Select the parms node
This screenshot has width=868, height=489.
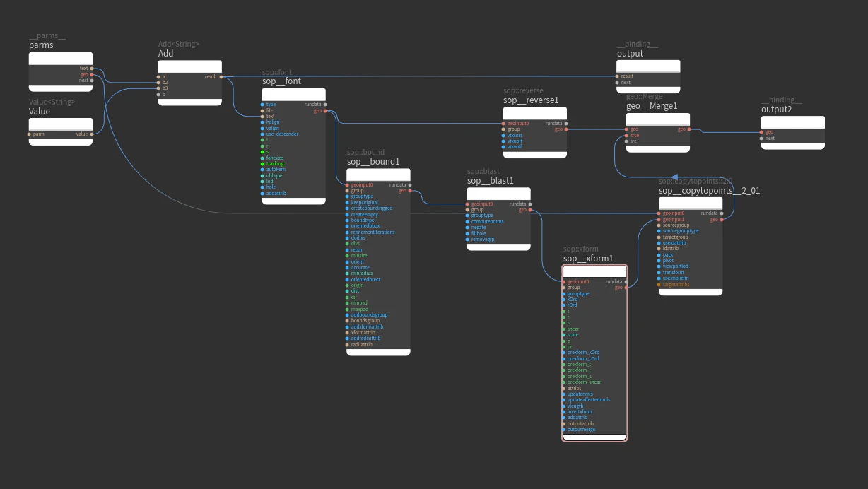pyautogui.click(x=61, y=71)
